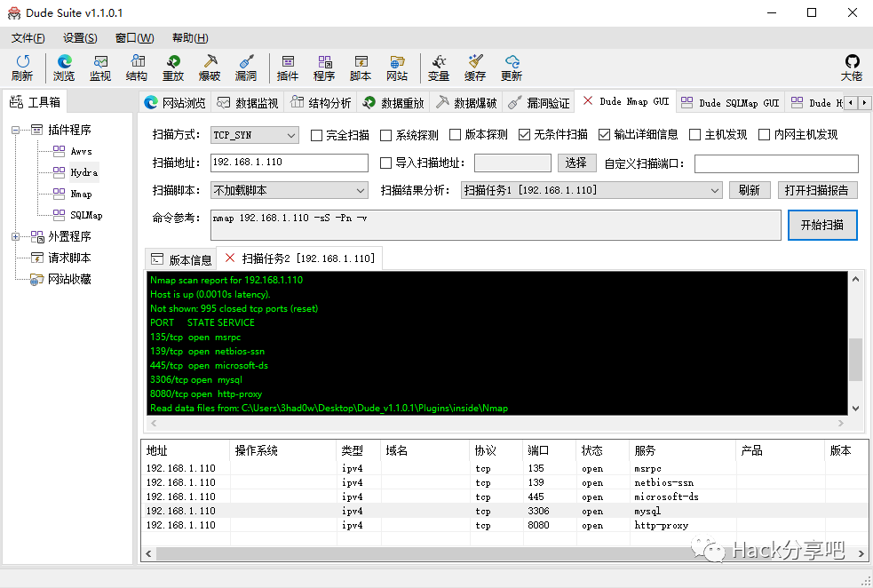873x588 pixels.
Task: Select the 请求脚本 tree node
Action: [x=69, y=258]
